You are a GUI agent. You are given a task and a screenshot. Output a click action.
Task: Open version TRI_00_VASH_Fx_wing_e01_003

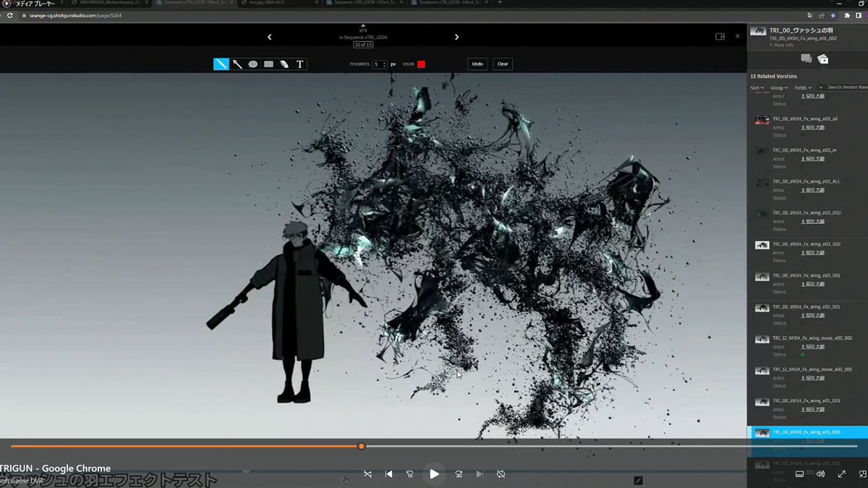807,401
